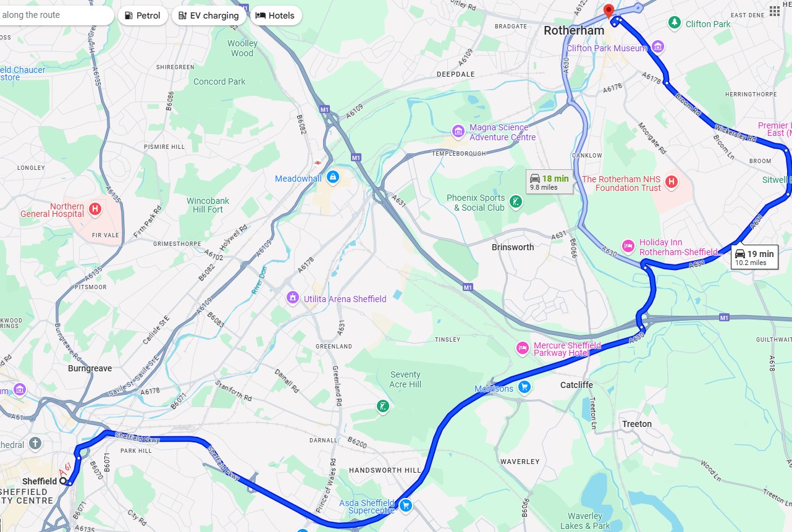The height and width of the screenshot is (532, 792).
Task: Click Asda Sheffield Supercentre icon
Action: click(x=405, y=505)
